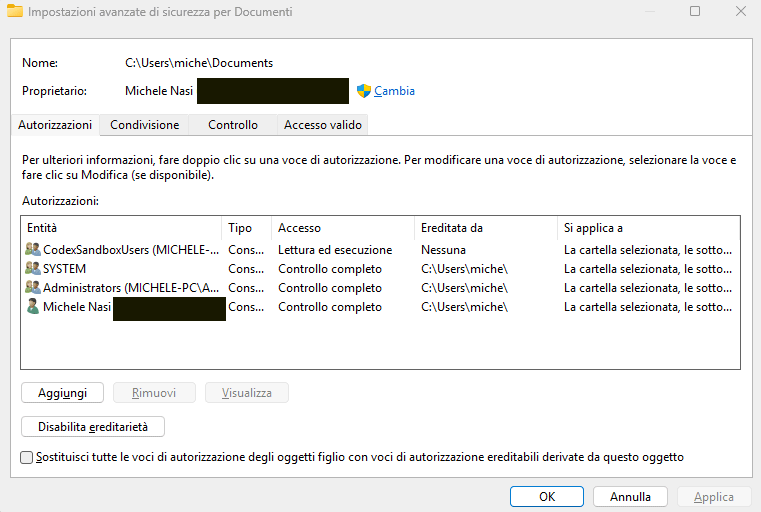The width and height of the screenshot is (761, 512).
Task: Open the Controllo tab
Action: tap(233, 125)
